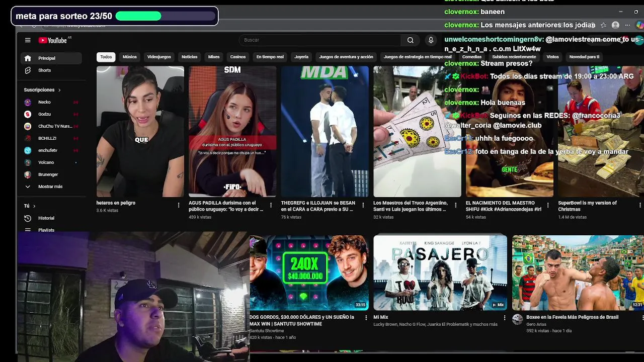The height and width of the screenshot is (362, 644).
Task: Open THEGREFG e ILLOJUAN short thumbnail
Action: (325, 131)
